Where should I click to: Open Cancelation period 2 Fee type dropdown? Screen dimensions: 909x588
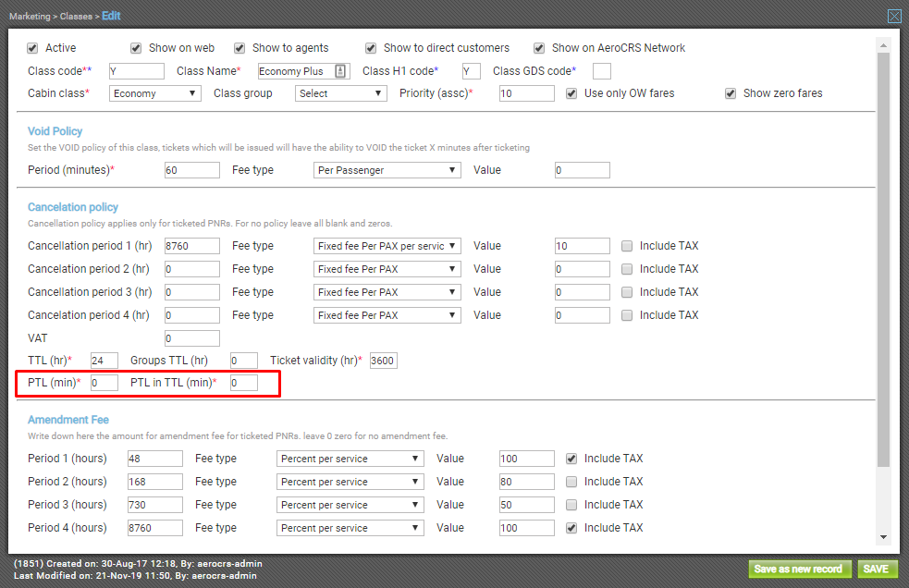(387, 269)
